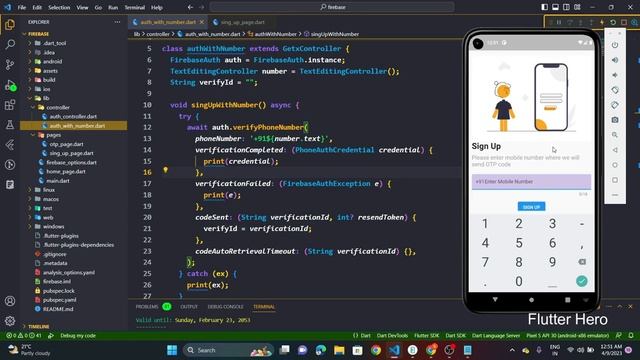Open the Explorer view in the activity bar
The image size is (640, 360).
(x=10, y=24)
